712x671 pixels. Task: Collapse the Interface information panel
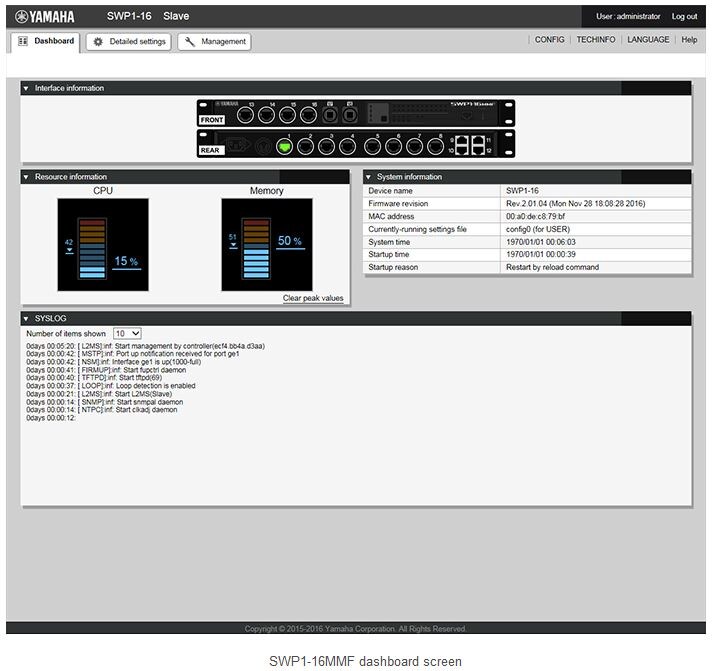[26, 88]
